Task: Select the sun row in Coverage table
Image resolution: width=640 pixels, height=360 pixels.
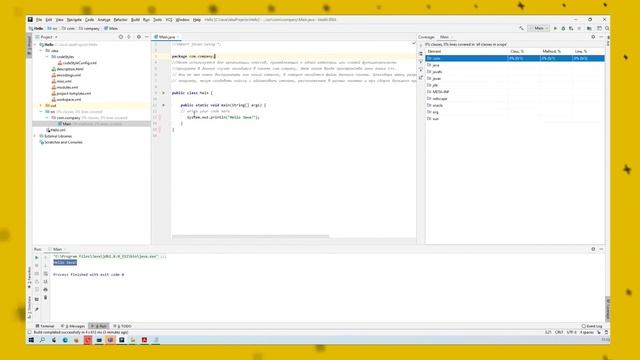Action: click(x=515, y=118)
